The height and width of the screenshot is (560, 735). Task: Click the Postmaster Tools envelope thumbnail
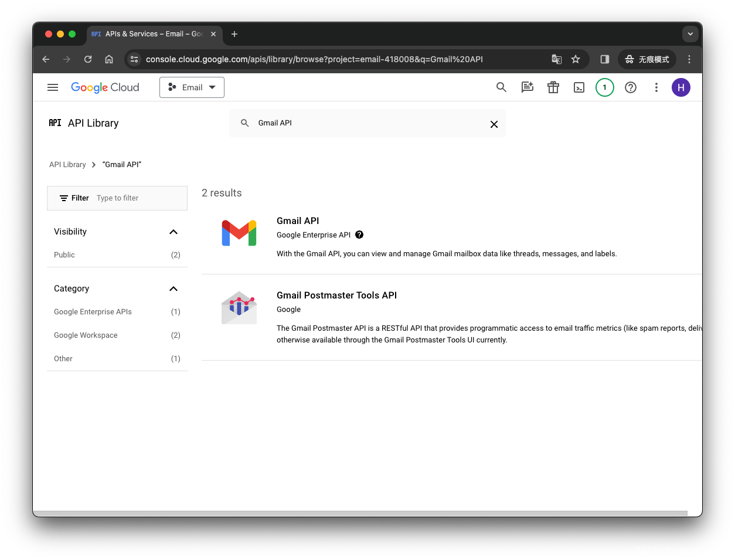pyautogui.click(x=239, y=308)
